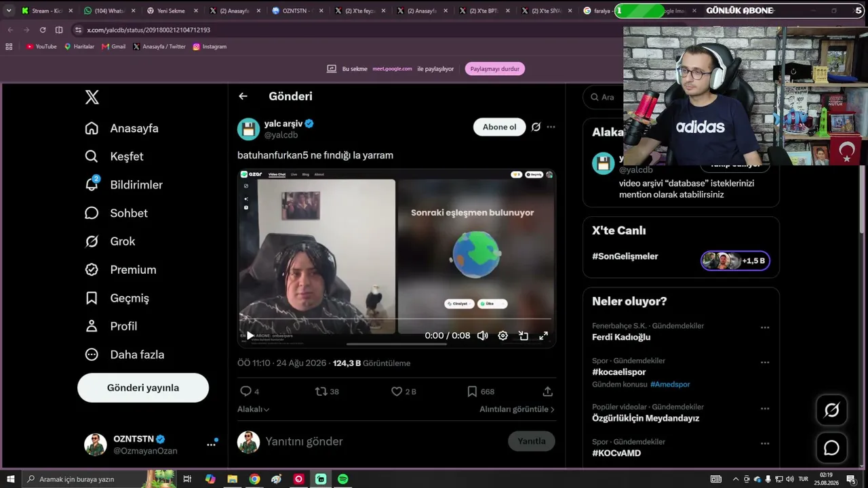Expand the Daha fazla menu
The image size is (868, 488).
coord(124,354)
